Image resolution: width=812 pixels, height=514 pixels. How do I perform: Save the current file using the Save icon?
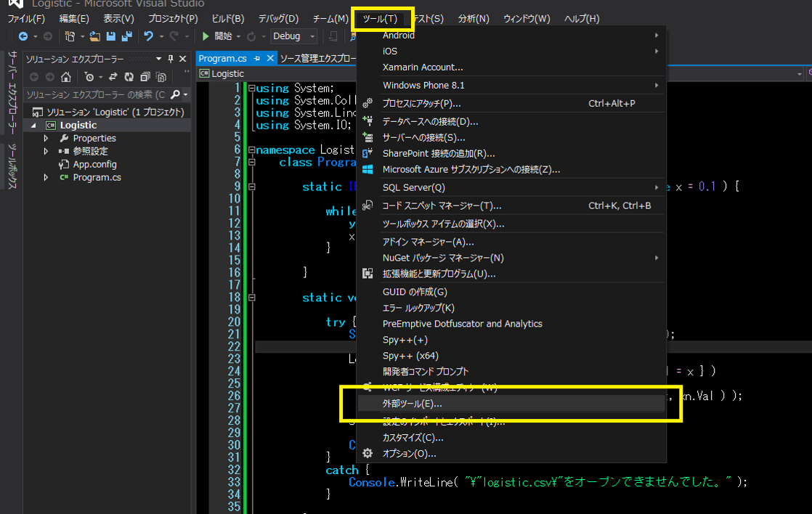point(112,36)
